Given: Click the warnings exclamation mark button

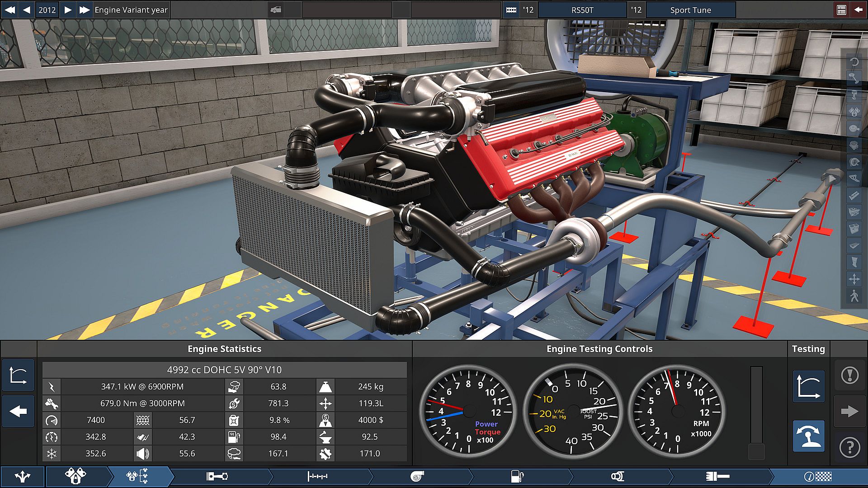Looking at the screenshot, I should 850,375.
